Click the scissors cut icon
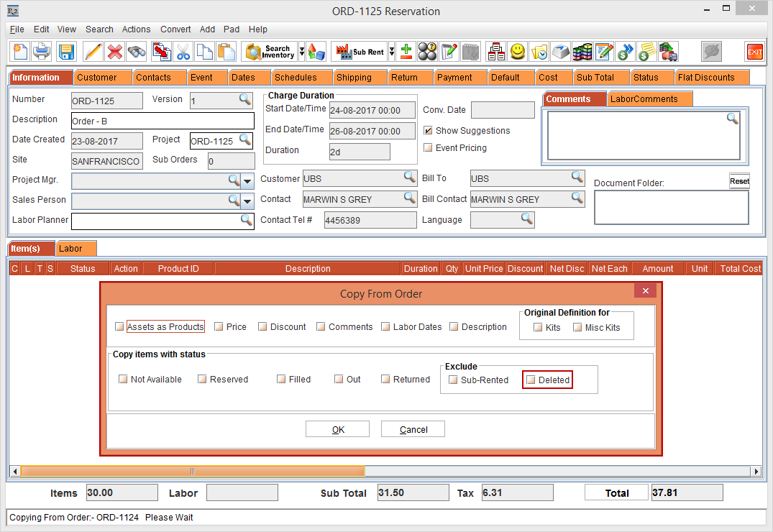773x532 pixels. coord(183,52)
